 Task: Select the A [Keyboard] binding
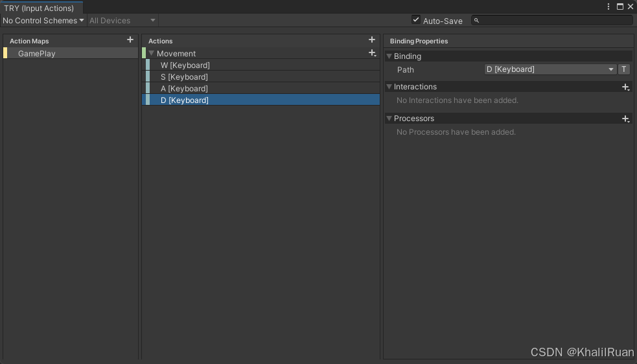(x=261, y=89)
